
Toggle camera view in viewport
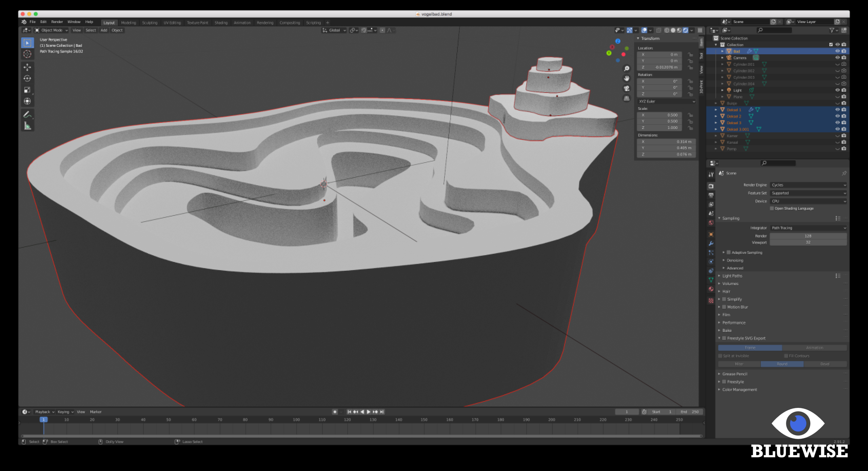pos(626,88)
